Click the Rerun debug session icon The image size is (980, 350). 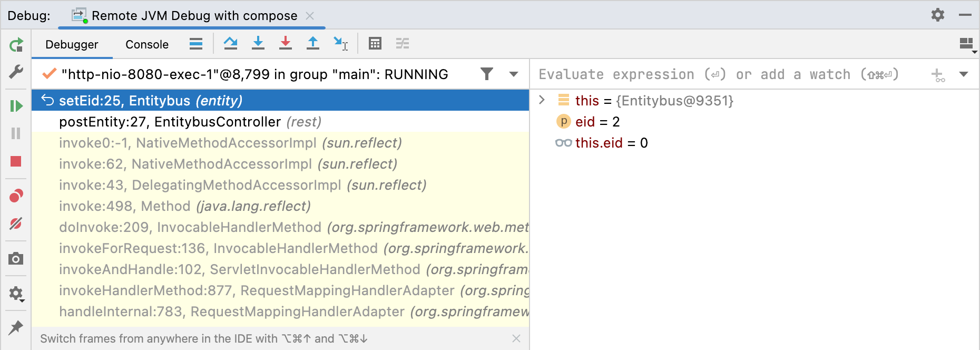coord(16,45)
